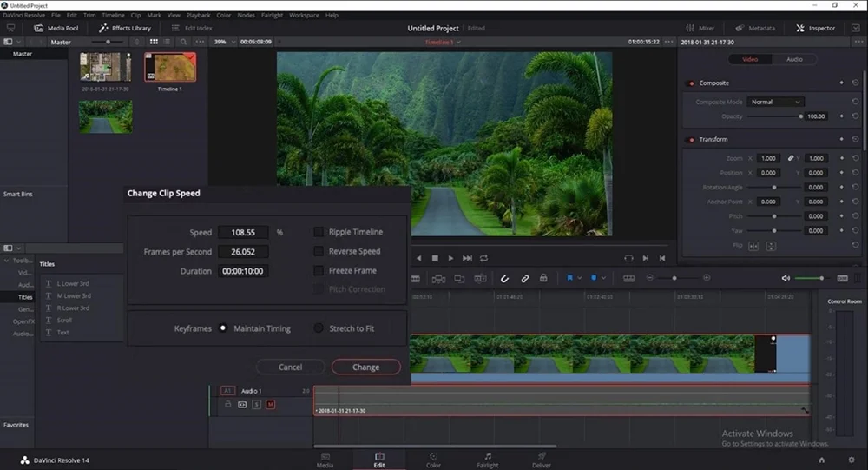Open the Timeline menu
The image size is (868, 470).
pos(113,15)
